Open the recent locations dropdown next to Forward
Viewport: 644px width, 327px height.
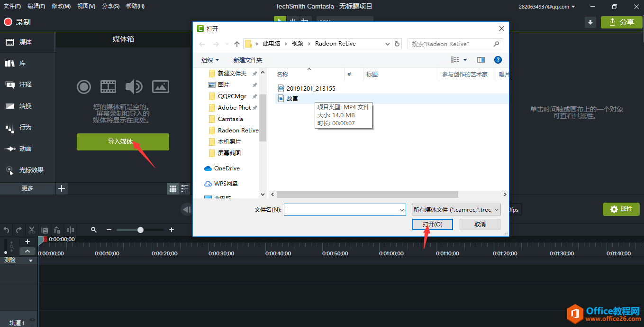coord(226,44)
